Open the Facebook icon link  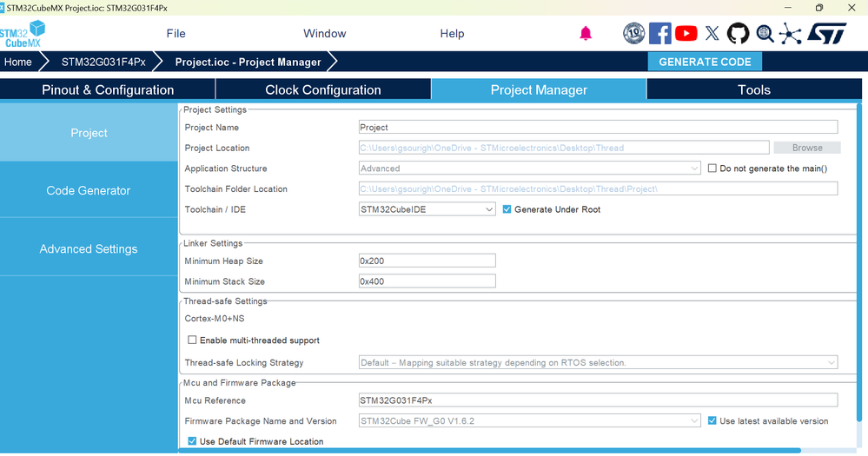pos(659,34)
